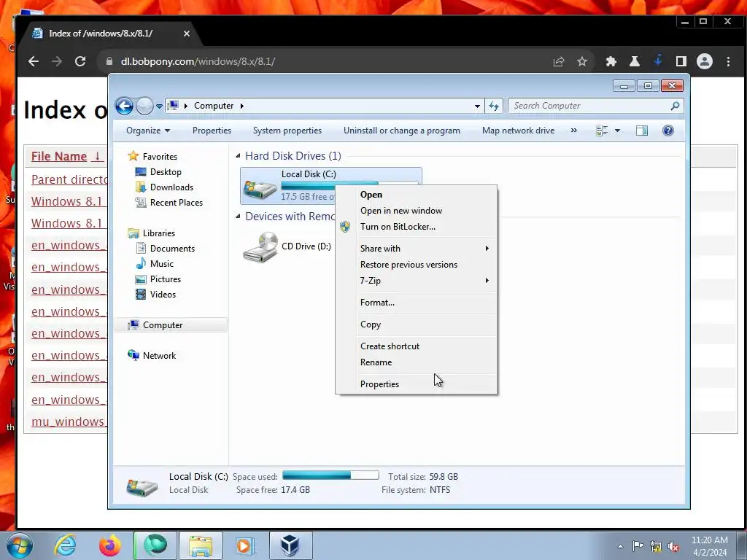The width and height of the screenshot is (747, 560).
Task: Click the Chrome address bar URL
Action: (198, 61)
